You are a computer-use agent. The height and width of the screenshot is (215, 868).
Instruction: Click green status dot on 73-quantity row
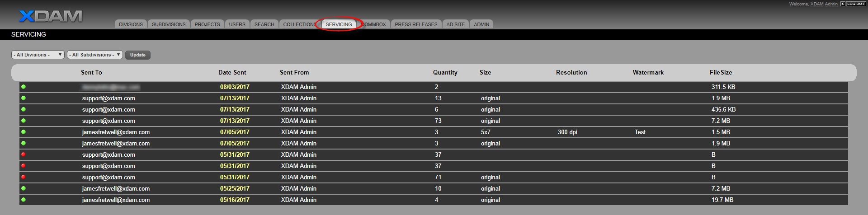pos(24,121)
